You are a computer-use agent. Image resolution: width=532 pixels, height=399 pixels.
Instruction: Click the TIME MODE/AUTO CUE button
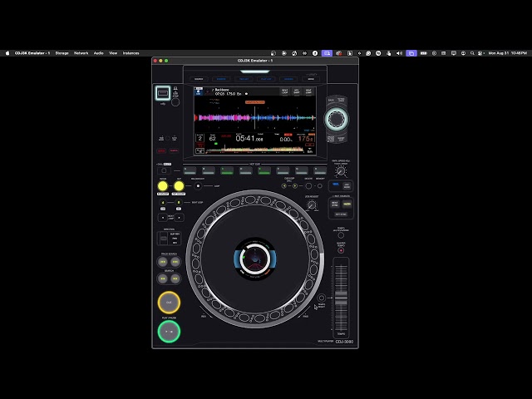point(168,138)
